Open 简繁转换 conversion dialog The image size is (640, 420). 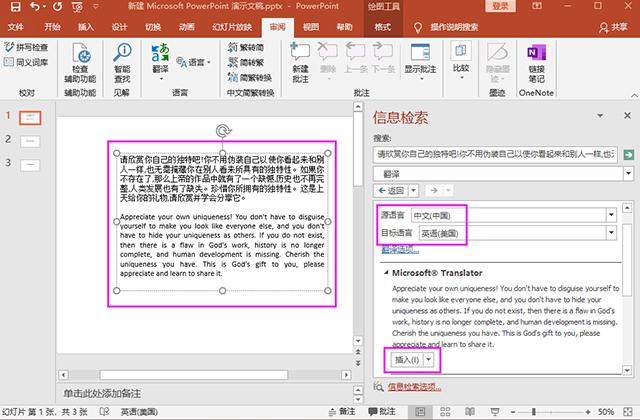pyautogui.click(x=250, y=78)
